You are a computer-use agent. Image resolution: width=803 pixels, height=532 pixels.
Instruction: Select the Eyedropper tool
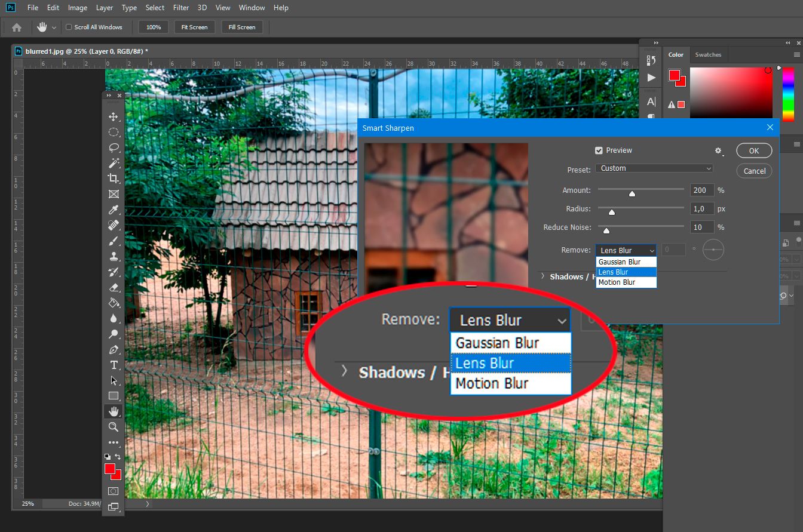(x=114, y=210)
